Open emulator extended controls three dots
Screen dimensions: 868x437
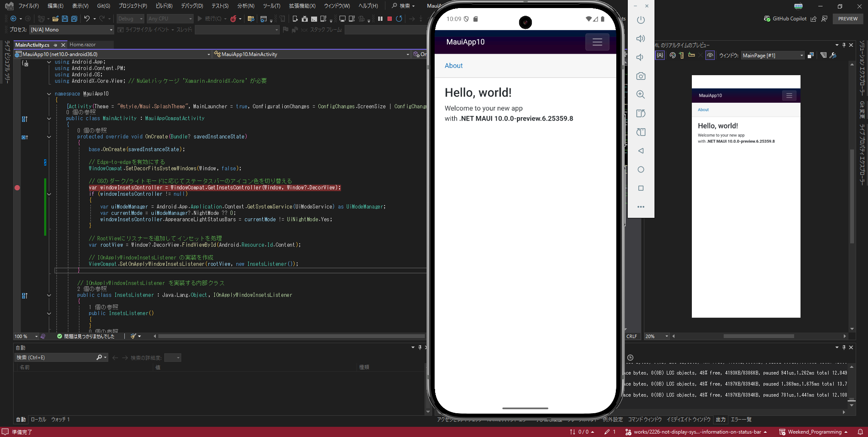(x=641, y=207)
